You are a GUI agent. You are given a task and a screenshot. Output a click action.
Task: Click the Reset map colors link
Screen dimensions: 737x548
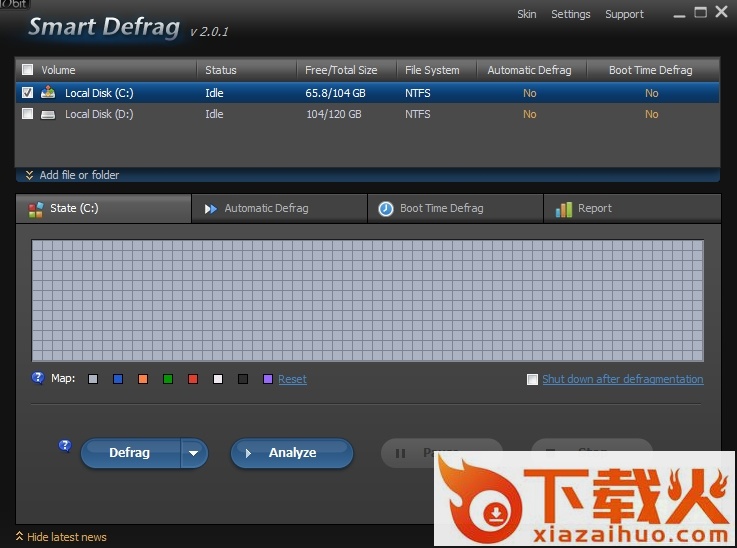coord(292,379)
